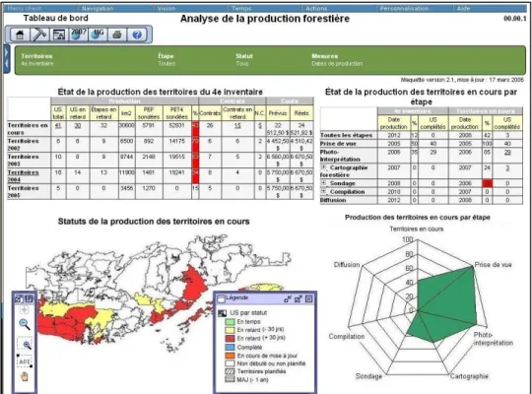Expand the side panel with right arrow
532x394 pixels.
(6, 52)
